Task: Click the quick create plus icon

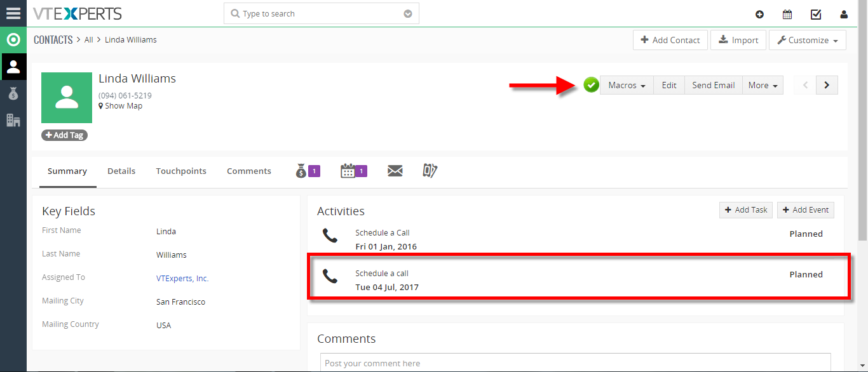Action: 759,14
